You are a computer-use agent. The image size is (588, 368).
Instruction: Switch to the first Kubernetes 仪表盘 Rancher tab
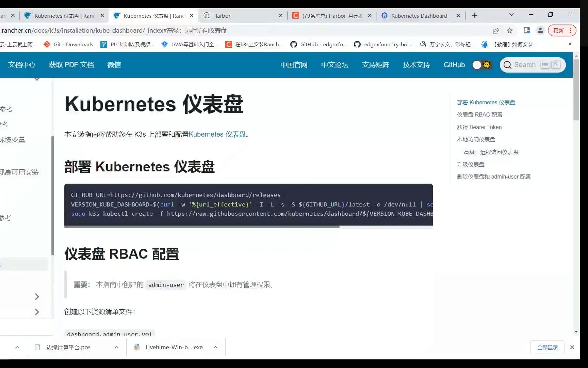tap(64, 16)
